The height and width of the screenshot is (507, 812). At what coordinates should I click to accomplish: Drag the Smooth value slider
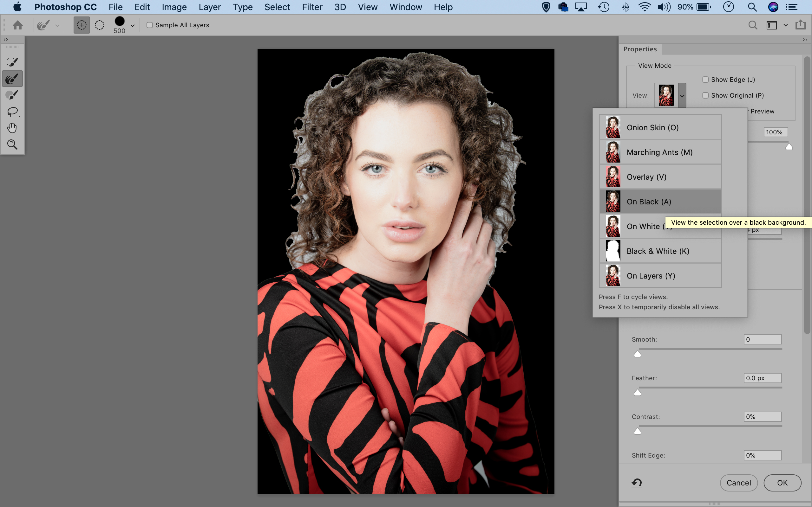point(637,353)
